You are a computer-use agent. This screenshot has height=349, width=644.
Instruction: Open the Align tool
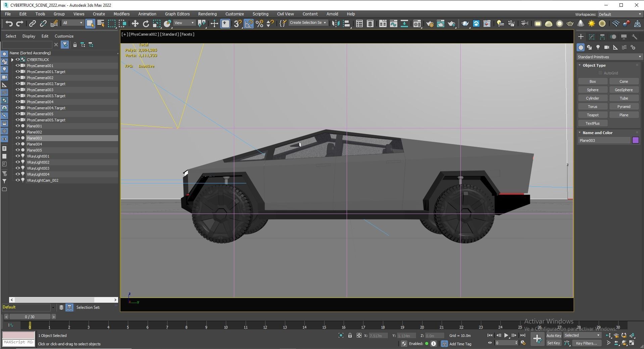point(347,23)
